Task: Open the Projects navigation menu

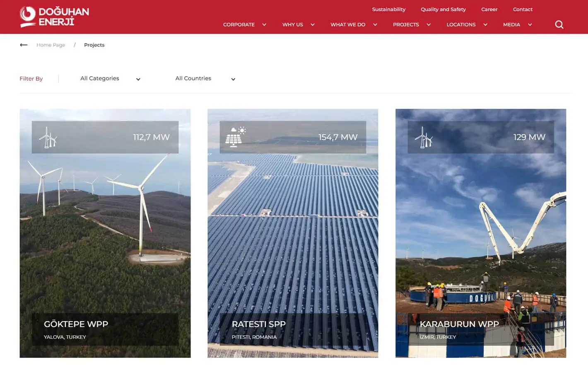Action: pos(406,25)
